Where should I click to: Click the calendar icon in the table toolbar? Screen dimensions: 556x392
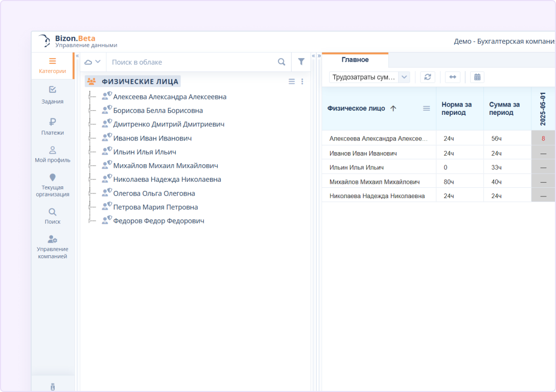pos(477,77)
